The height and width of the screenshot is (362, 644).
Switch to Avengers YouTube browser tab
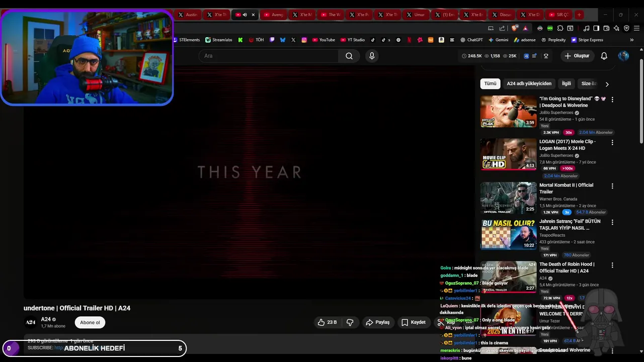pyautogui.click(x=274, y=15)
